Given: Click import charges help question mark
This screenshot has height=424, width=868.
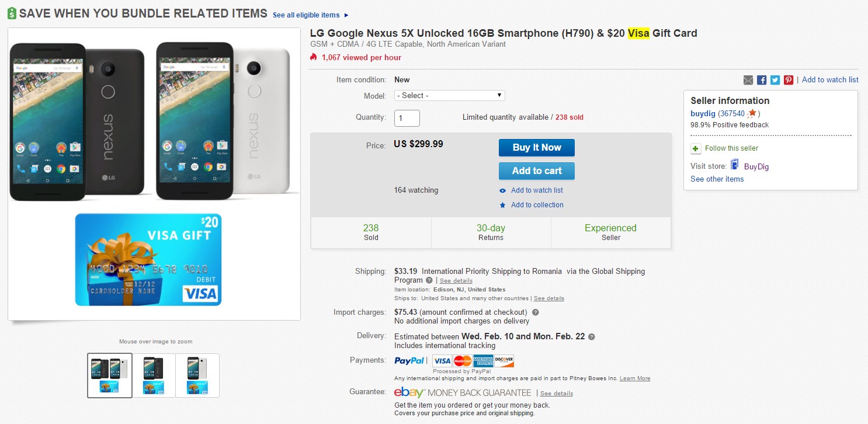Looking at the screenshot, I should pos(535,312).
